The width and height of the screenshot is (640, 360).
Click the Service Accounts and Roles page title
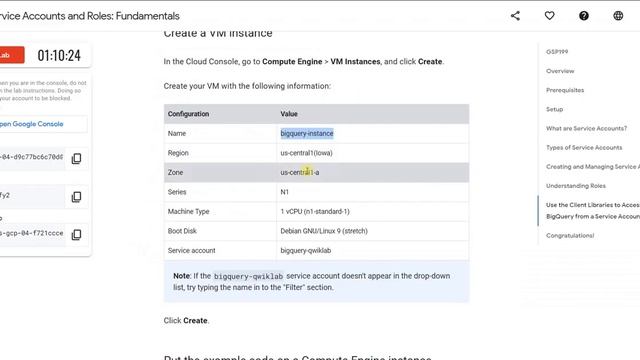(x=89, y=16)
